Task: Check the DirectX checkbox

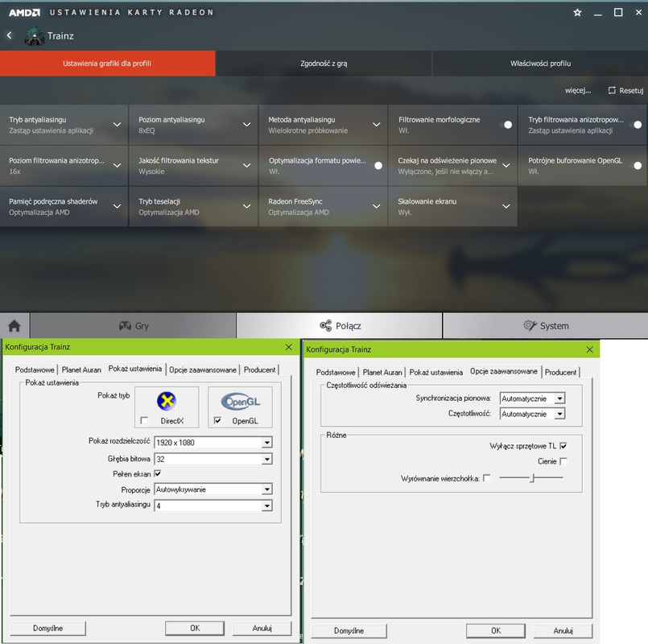Action: (x=144, y=420)
